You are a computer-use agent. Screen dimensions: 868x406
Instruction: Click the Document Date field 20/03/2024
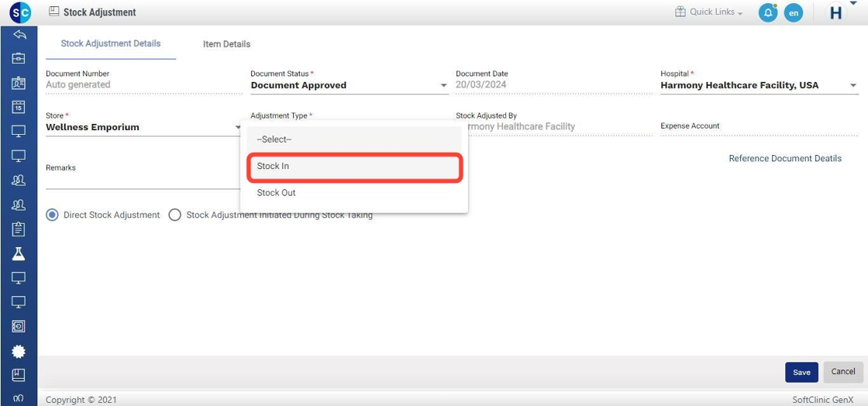coord(554,85)
